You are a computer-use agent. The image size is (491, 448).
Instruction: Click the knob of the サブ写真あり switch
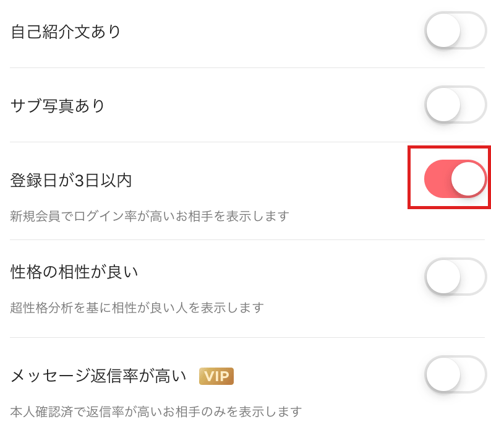443,105
